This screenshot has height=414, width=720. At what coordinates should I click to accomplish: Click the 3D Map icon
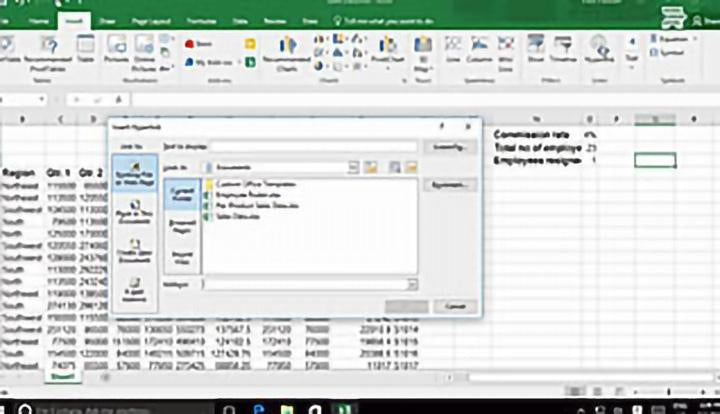tap(423, 53)
